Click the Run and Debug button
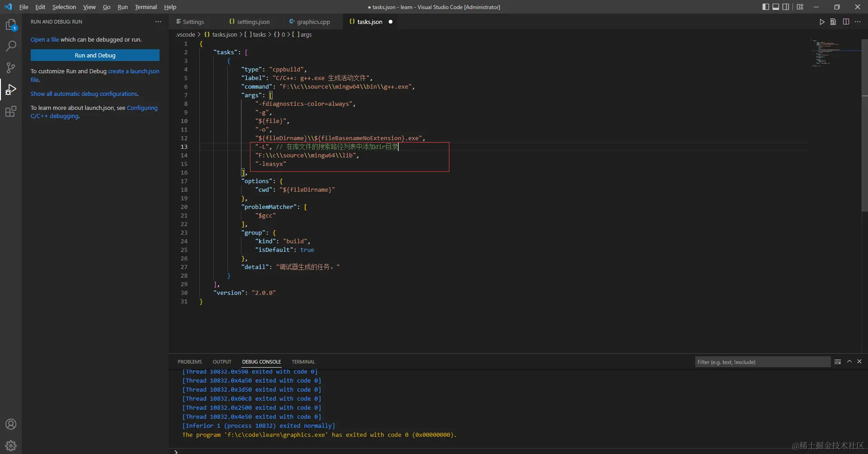Screen dimensions: 868x454 [95, 55]
